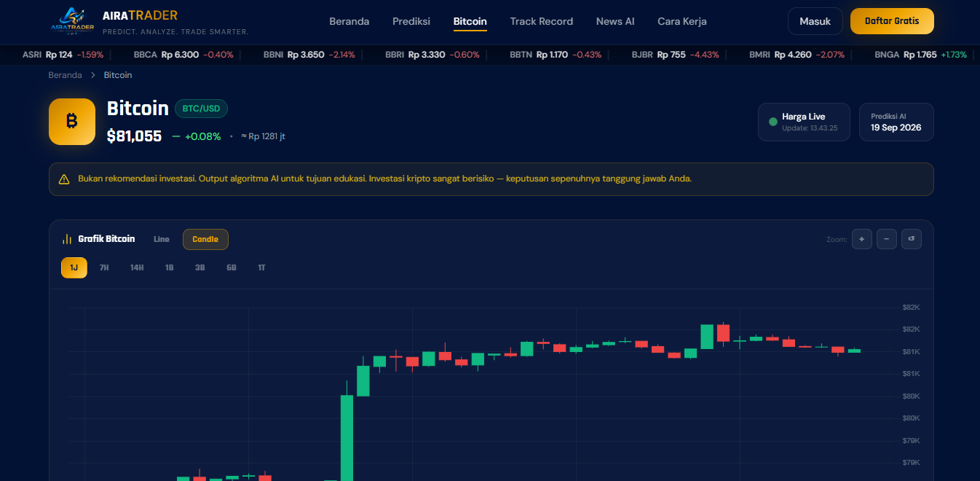This screenshot has width=980, height=481.
Task: Open the Prediksi nav item
Action: click(x=411, y=21)
